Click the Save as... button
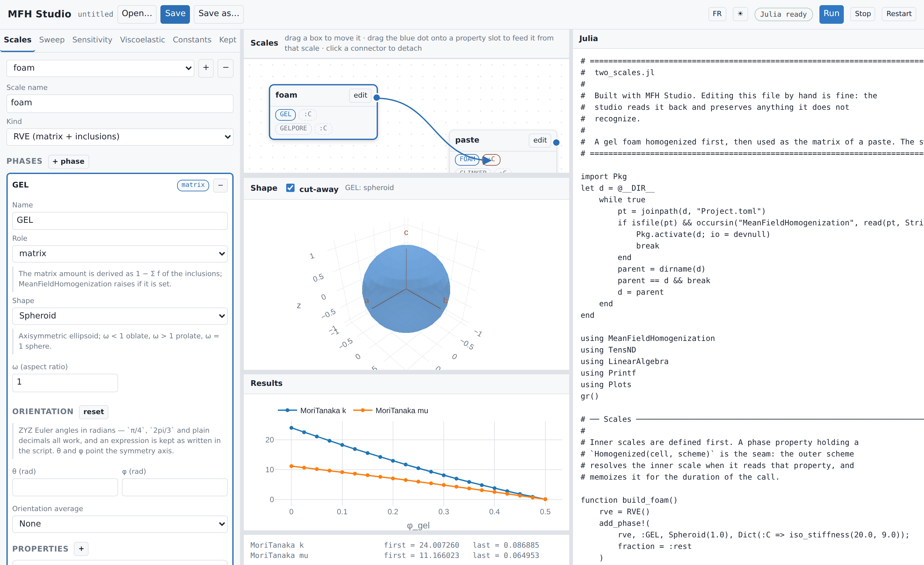The width and height of the screenshot is (924, 565). point(218,14)
